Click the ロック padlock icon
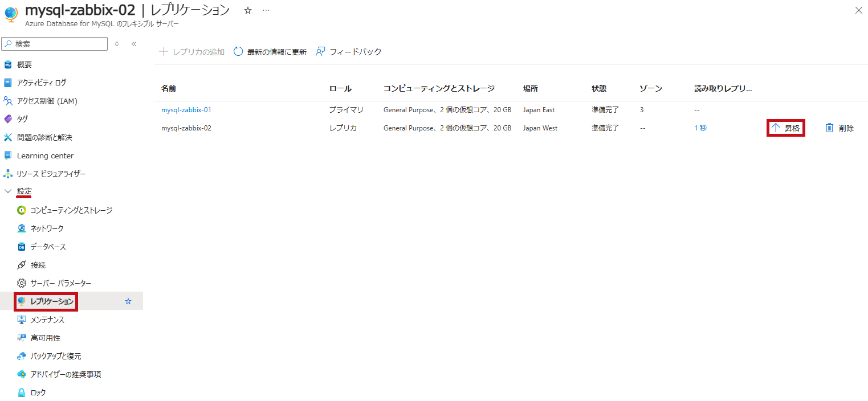 (22, 392)
